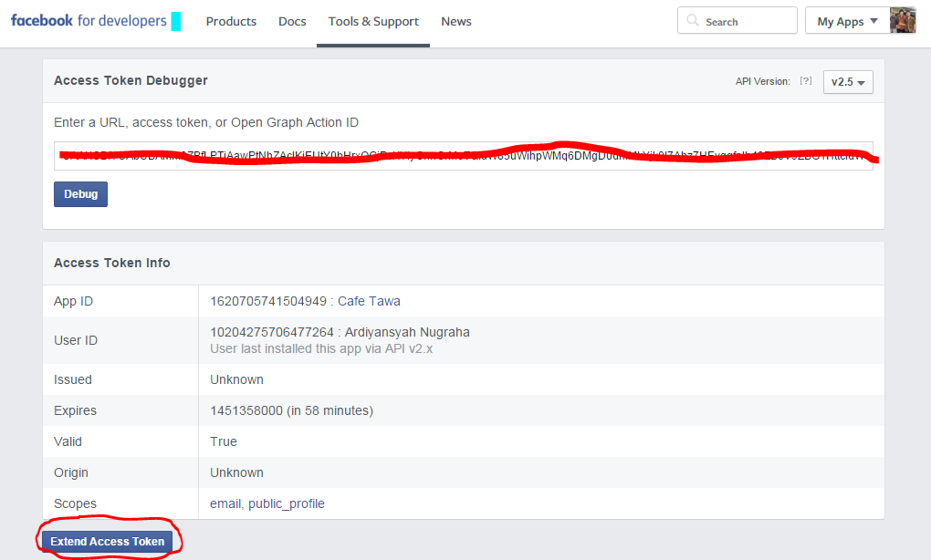Click the 'Enter a URL, access token' instruction text
The width and height of the screenshot is (931, 560).
pos(206,122)
